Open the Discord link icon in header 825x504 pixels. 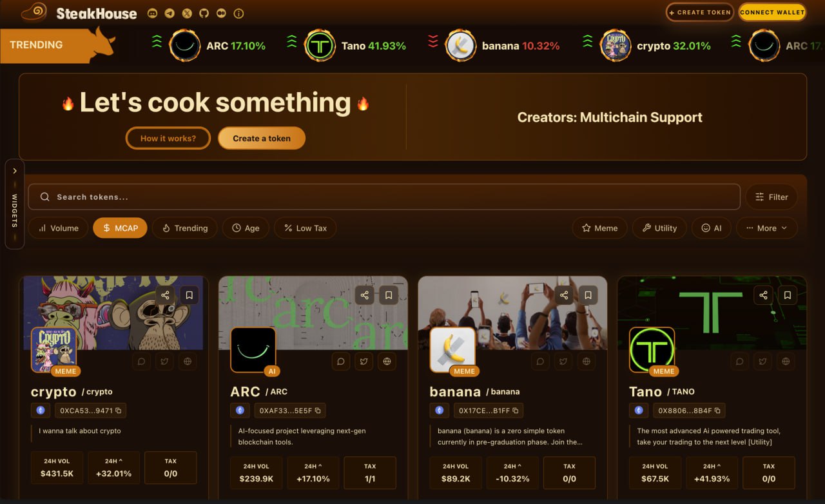pos(152,13)
